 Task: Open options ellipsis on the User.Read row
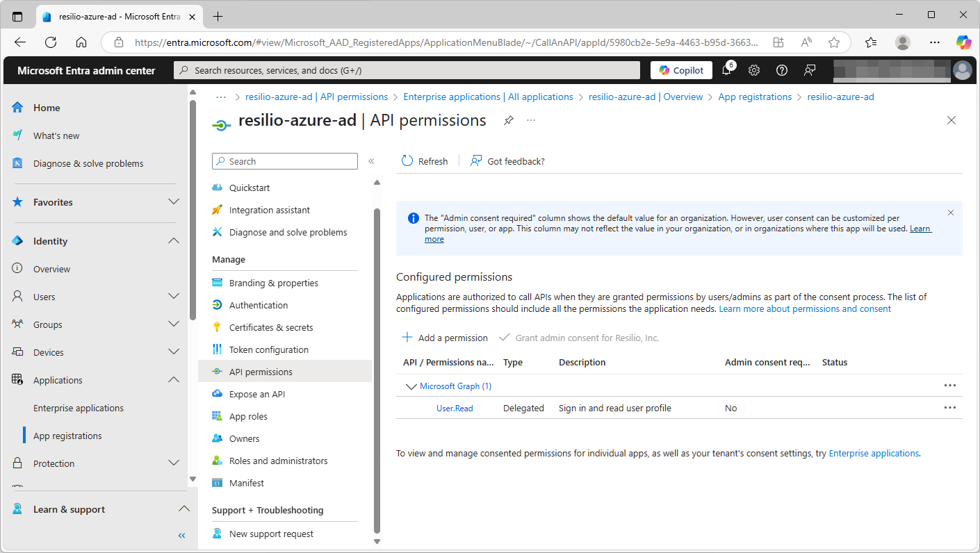click(950, 408)
